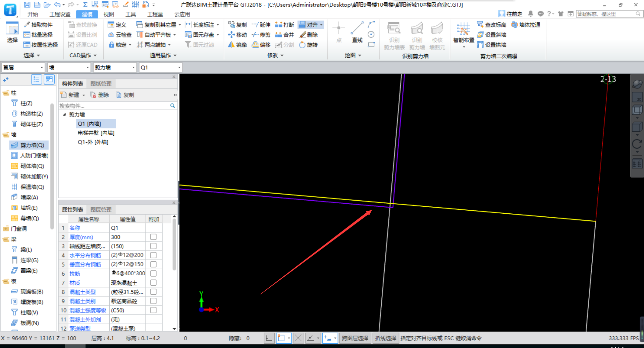Switch to the 图层管理 tab
Viewport: 644px width, 348px height.
(x=101, y=210)
